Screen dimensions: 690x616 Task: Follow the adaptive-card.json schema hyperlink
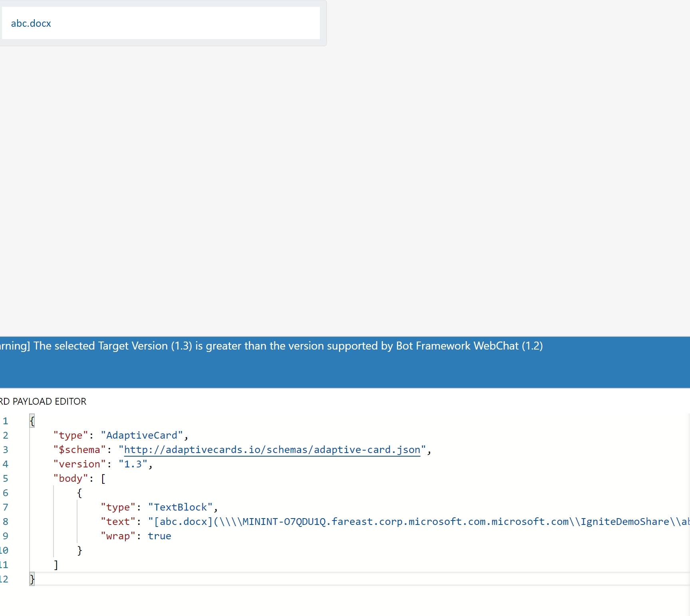tap(272, 449)
